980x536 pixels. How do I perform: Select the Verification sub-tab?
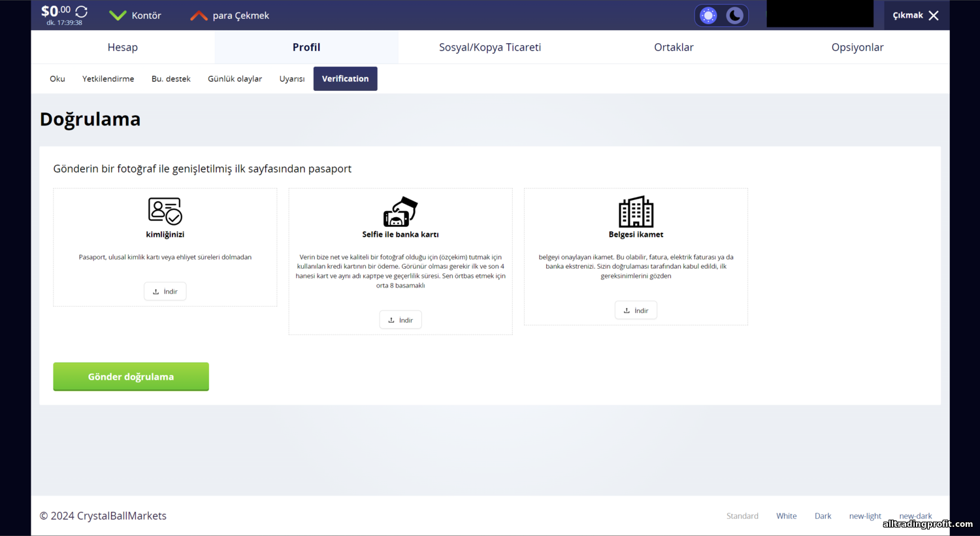pos(346,78)
